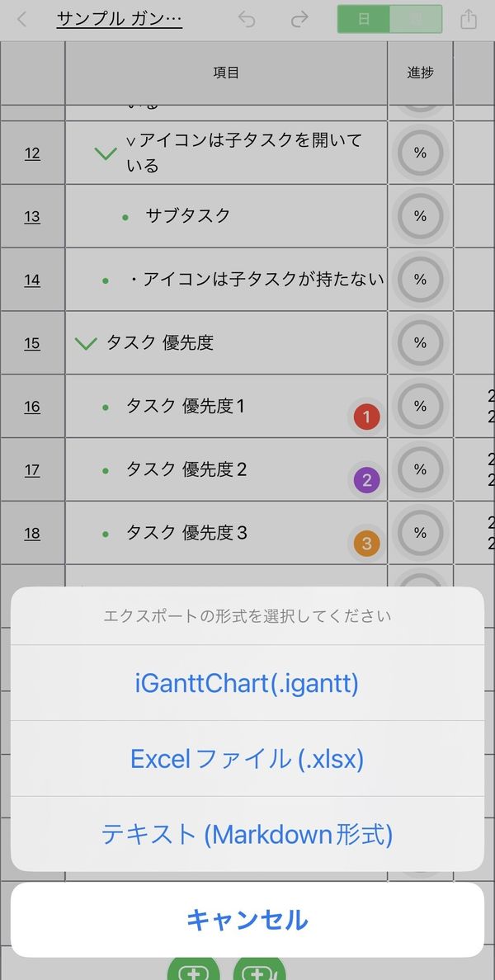The image size is (495, 980).
Task: Choose iGanttChart(.igantt) export format
Action: tap(247, 682)
